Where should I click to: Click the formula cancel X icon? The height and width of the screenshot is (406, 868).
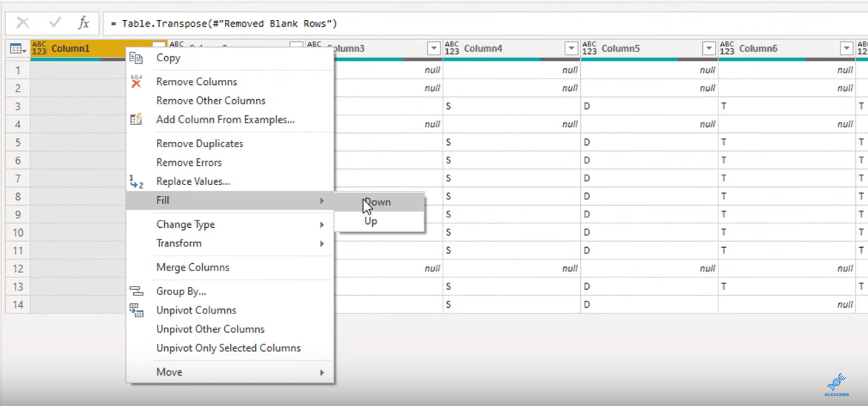(23, 23)
